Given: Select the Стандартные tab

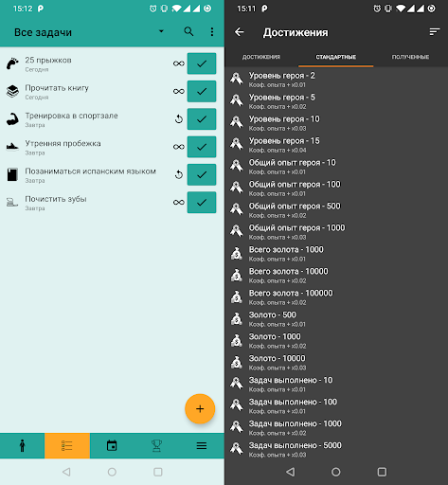Looking at the screenshot, I should pyautogui.click(x=336, y=57).
